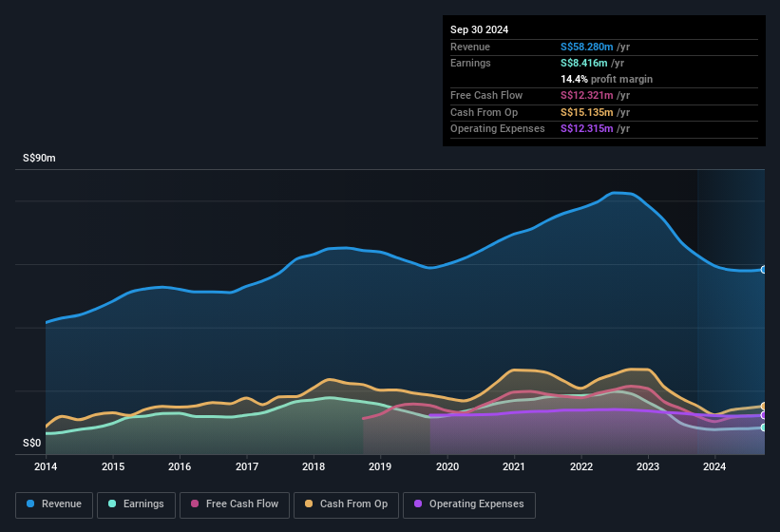Click the Operating Expenses tooltip label
This screenshot has width=780, height=532.
pos(497,128)
